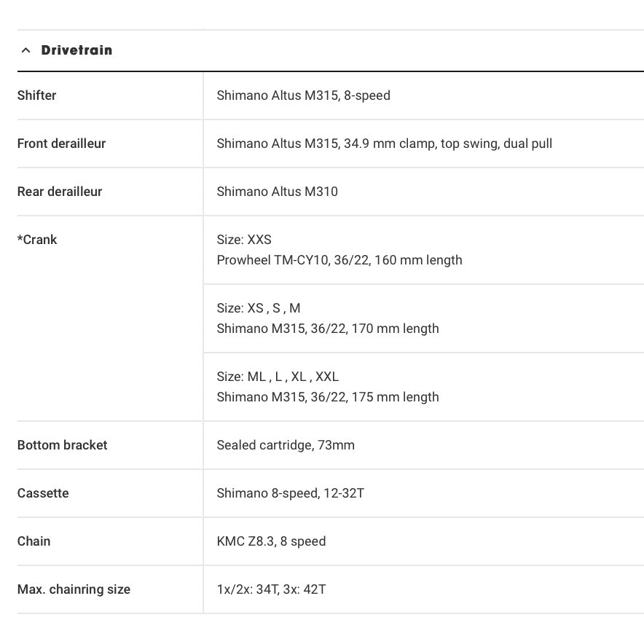The image size is (644, 644).
Task: Collapse the Drivetrain section chevron
Action: pyautogui.click(x=26, y=50)
